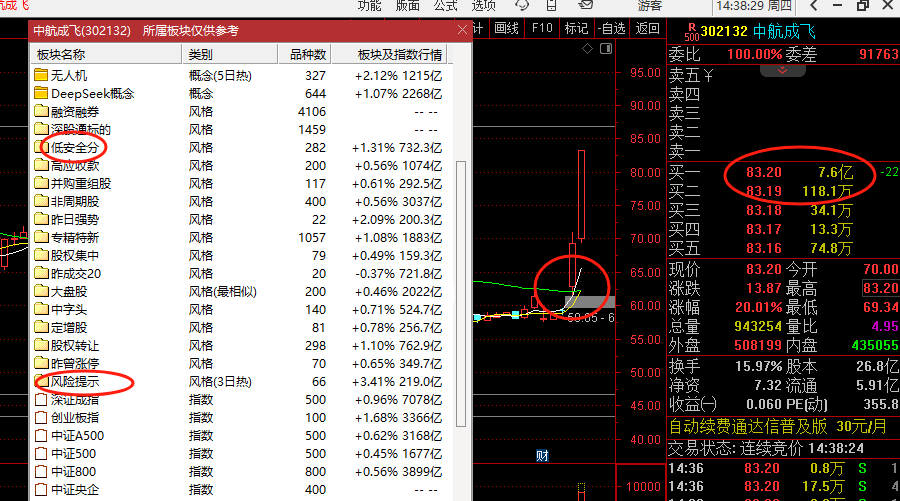Open the 股权转让 folder icon

41,345
